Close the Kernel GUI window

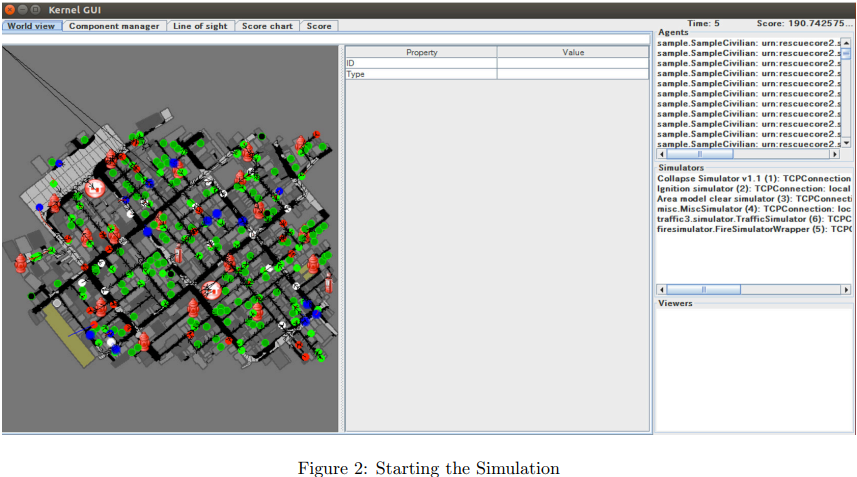pos(10,9)
